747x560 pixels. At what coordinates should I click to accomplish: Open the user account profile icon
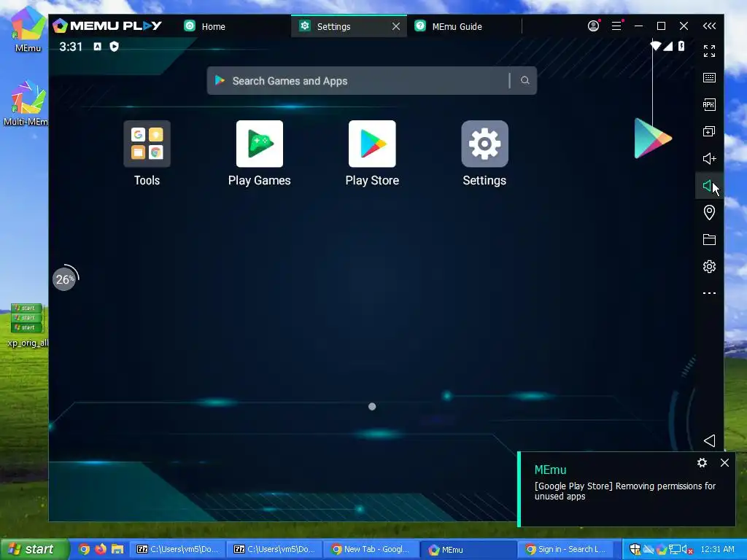(x=593, y=26)
